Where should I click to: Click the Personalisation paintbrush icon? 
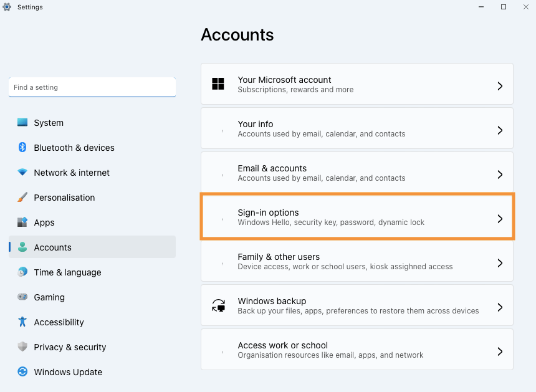(x=22, y=198)
